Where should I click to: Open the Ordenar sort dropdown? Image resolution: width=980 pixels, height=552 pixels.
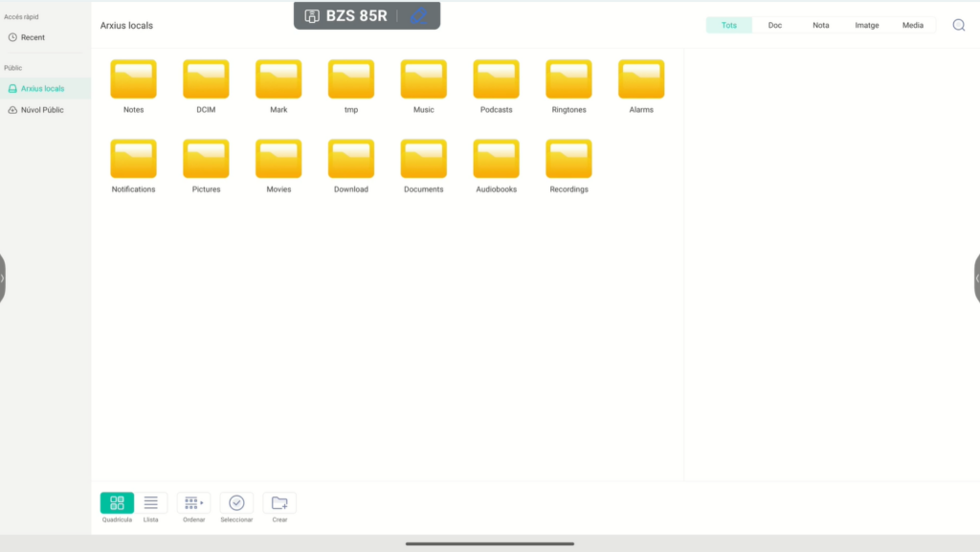point(193,503)
